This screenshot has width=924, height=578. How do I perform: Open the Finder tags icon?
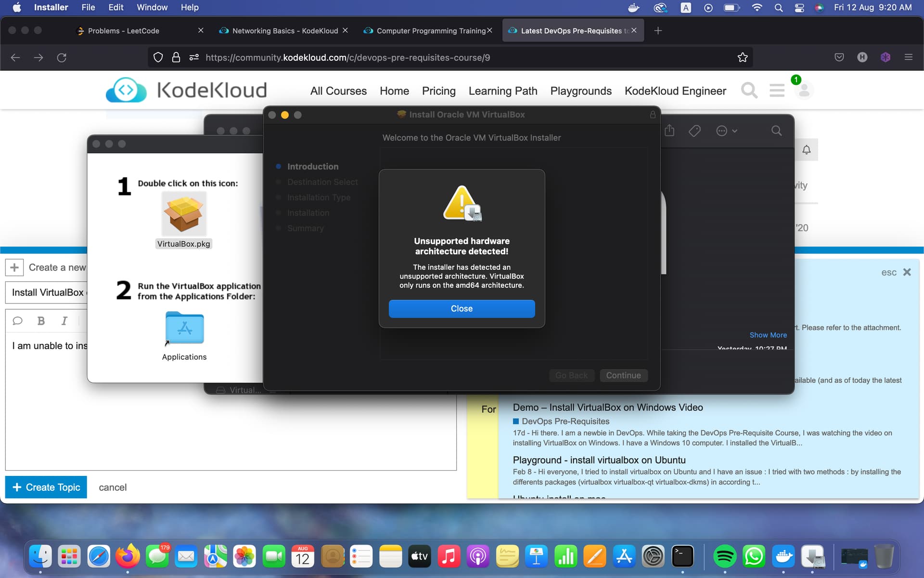[694, 131]
